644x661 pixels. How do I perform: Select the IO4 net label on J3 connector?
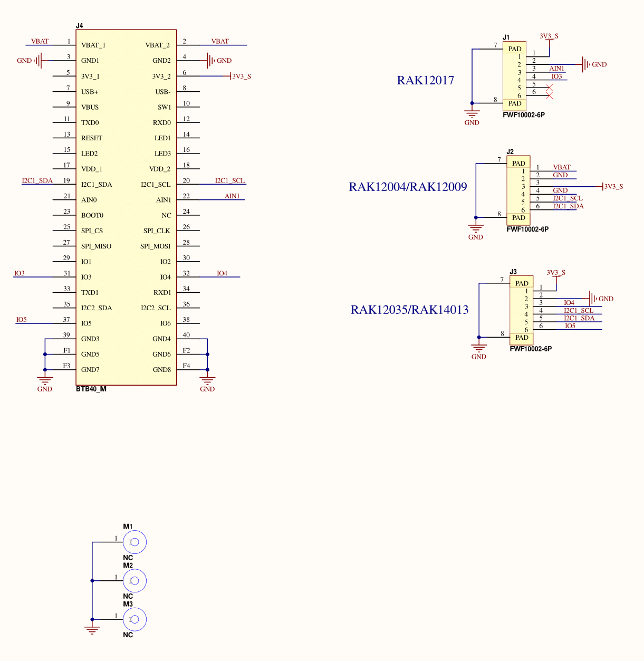[x=569, y=303]
